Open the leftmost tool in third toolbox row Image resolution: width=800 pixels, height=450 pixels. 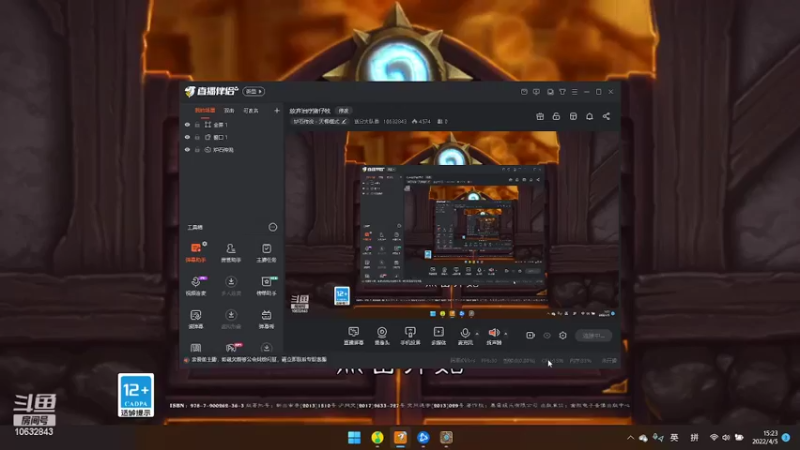(196, 319)
